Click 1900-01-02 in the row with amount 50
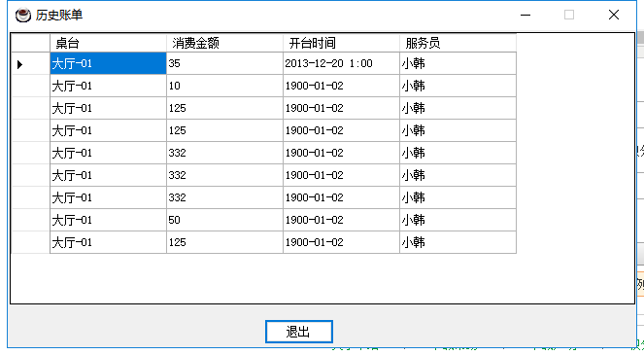The width and height of the screenshot is (644, 355). (341, 220)
